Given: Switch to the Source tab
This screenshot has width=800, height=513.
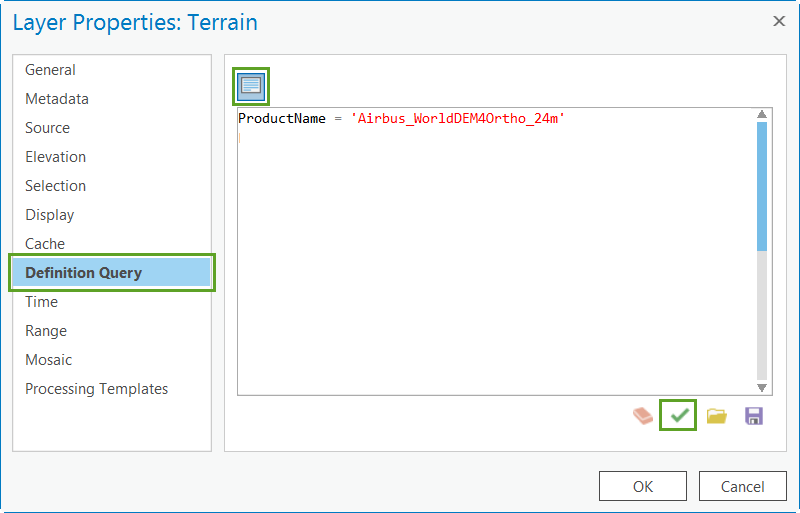Looking at the screenshot, I should (x=112, y=128).
